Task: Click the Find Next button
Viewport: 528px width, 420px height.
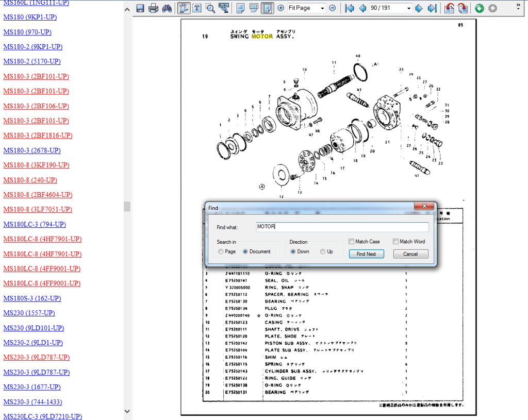Action: (x=366, y=254)
